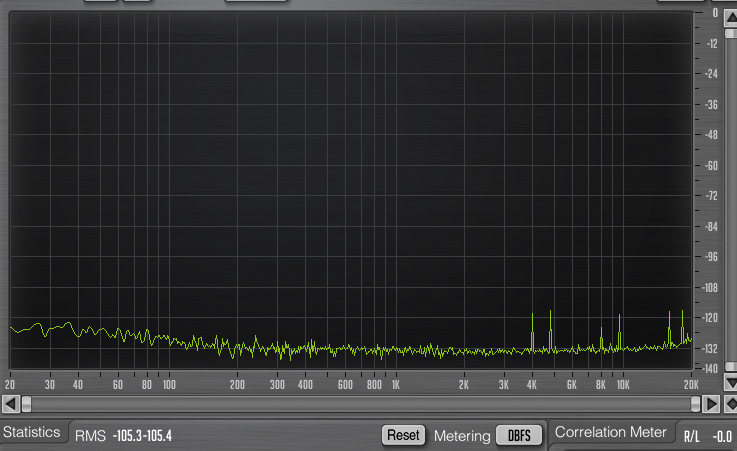This screenshot has width=737, height=451.
Task: Click the diamond zoom-reset icon at corner
Action: point(731,404)
